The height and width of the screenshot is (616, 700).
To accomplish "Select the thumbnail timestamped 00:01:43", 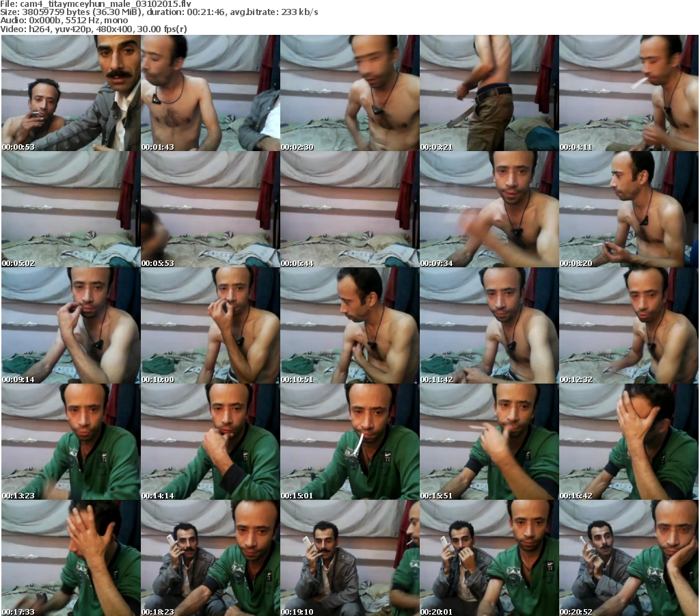I will [x=211, y=93].
